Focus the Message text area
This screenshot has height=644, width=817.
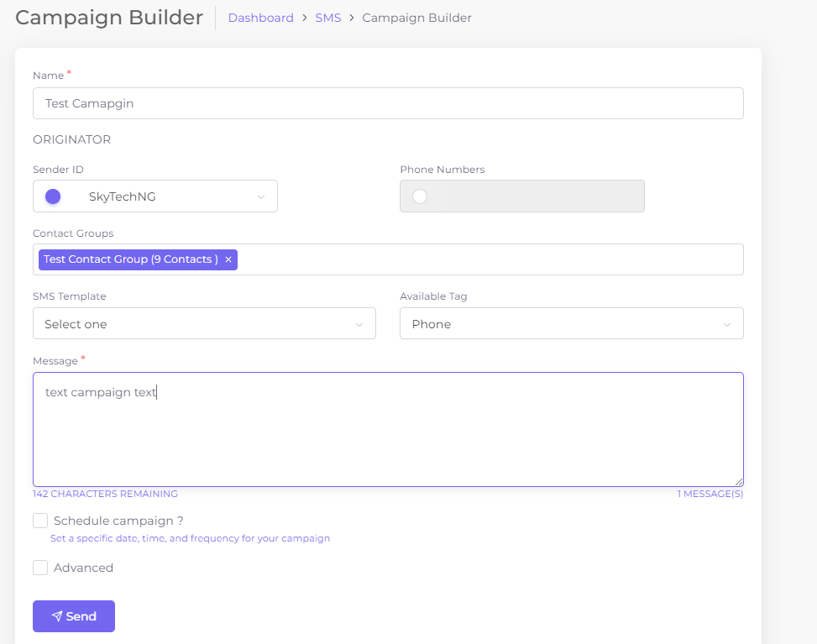coord(388,429)
